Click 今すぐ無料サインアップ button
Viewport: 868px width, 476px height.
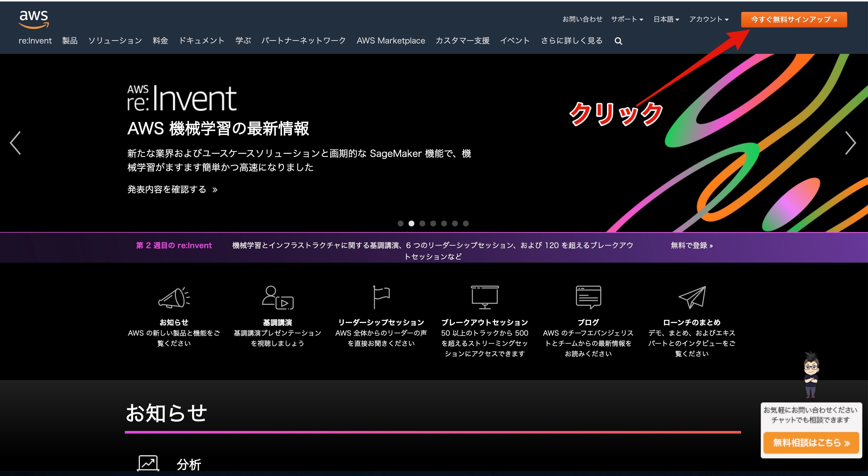point(793,19)
